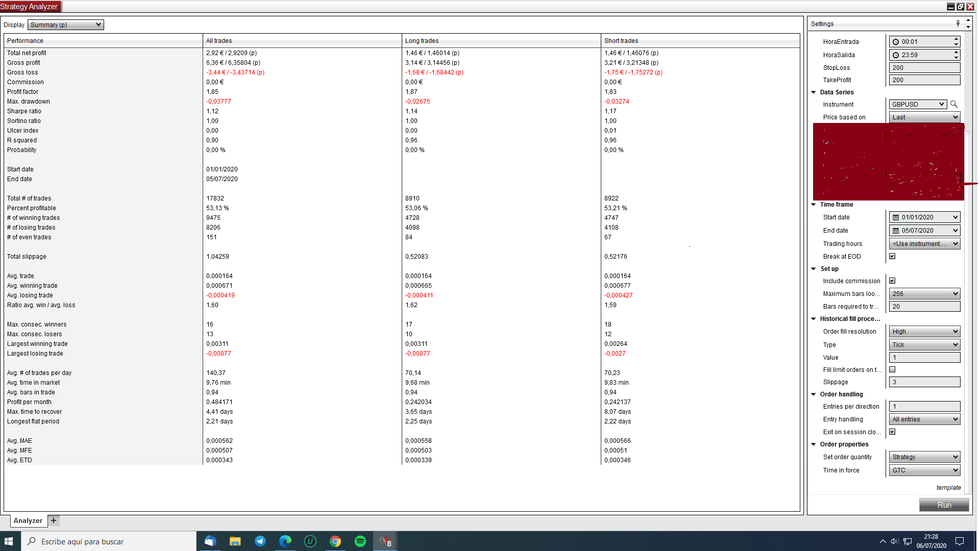Image resolution: width=980 pixels, height=551 pixels.
Task: Open the Display Summary dropdown
Action: pyautogui.click(x=65, y=24)
